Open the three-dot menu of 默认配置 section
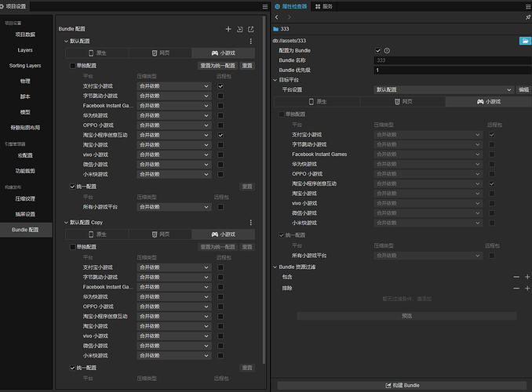 click(251, 41)
